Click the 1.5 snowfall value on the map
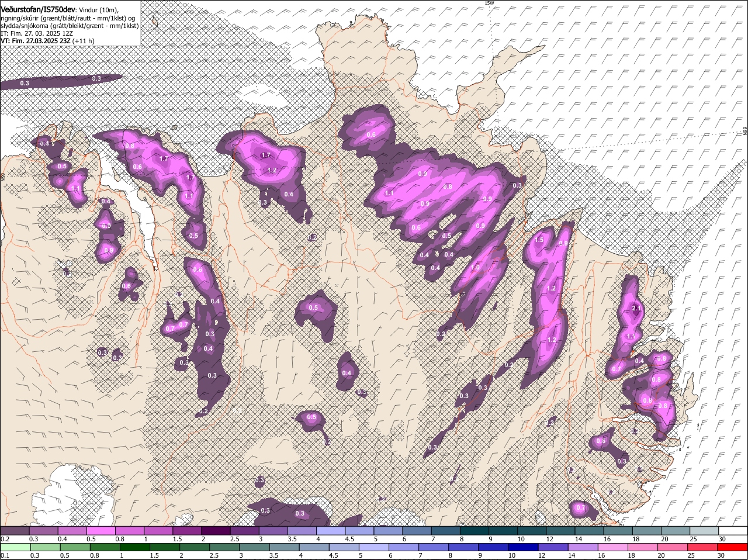Screen dimensions: 748x560 (x=539, y=240)
